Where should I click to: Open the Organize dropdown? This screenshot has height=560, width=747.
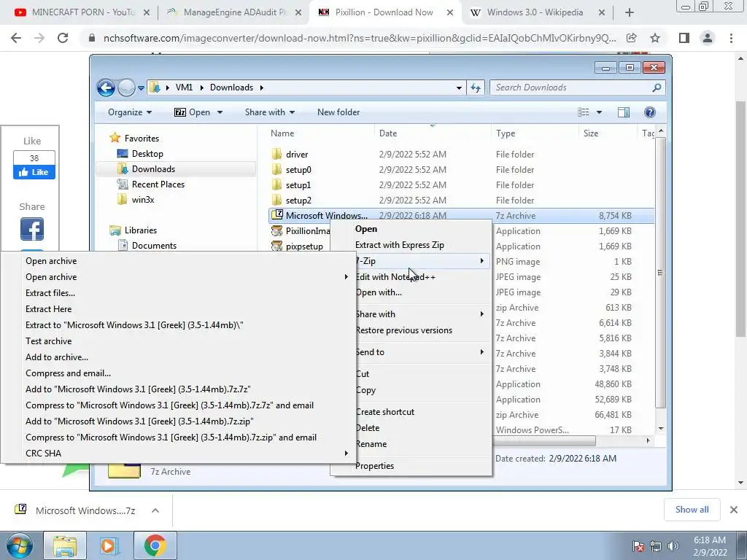coord(130,112)
